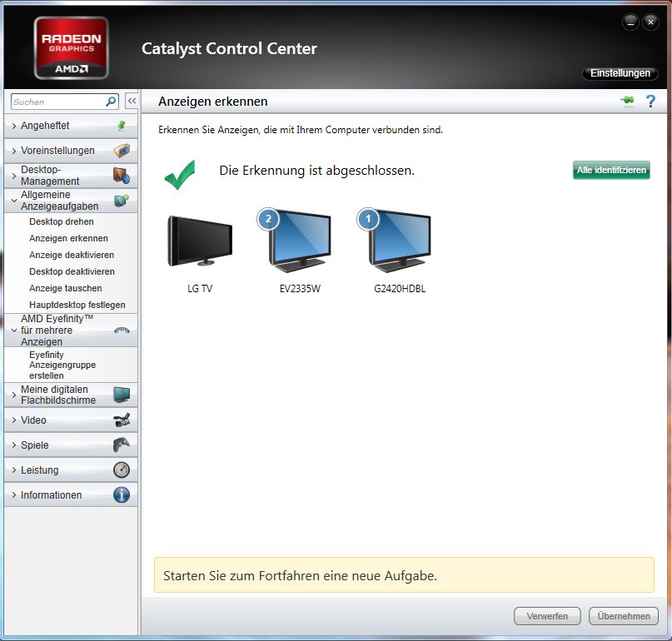
Task: Expand the Leistung section
Action: point(14,470)
